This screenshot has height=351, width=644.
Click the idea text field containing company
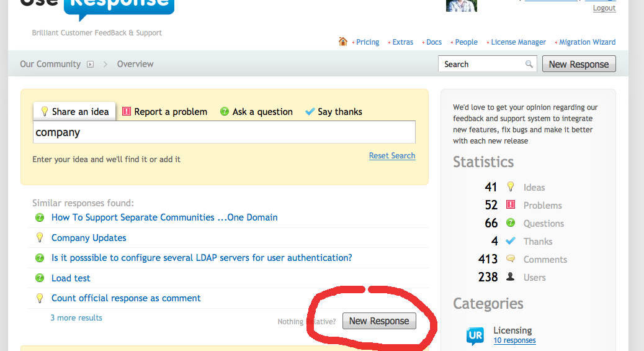pyautogui.click(x=224, y=132)
